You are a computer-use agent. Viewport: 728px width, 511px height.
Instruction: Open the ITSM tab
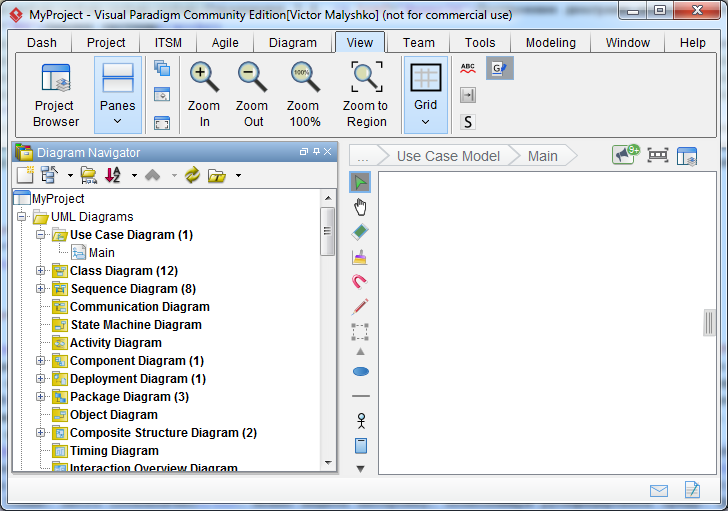click(168, 43)
